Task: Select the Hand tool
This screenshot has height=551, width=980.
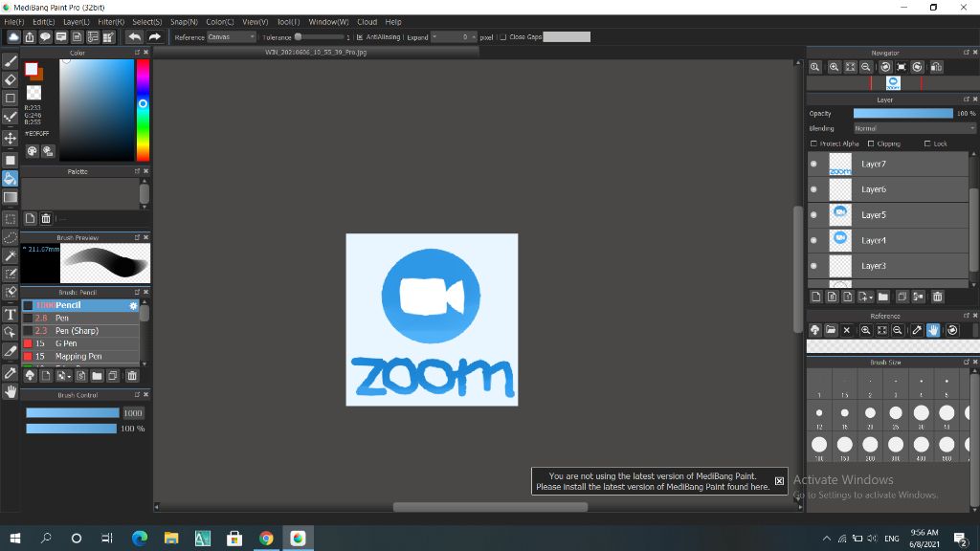Action: coord(10,391)
